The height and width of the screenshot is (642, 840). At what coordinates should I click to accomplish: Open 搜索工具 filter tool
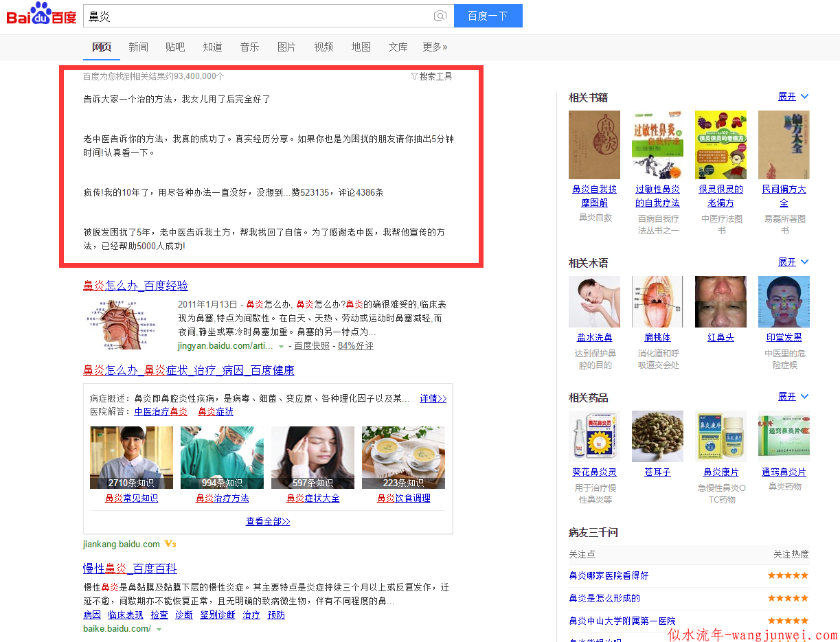click(x=431, y=76)
